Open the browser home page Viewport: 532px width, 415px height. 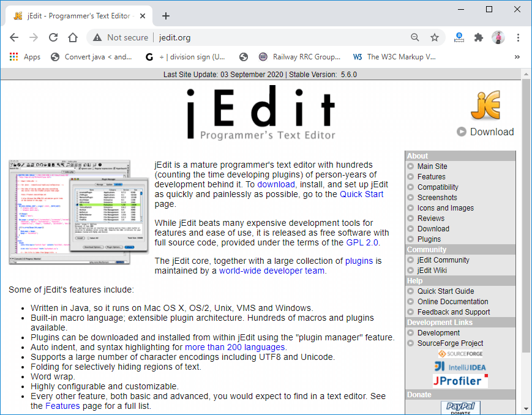click(x=73, y=37)
